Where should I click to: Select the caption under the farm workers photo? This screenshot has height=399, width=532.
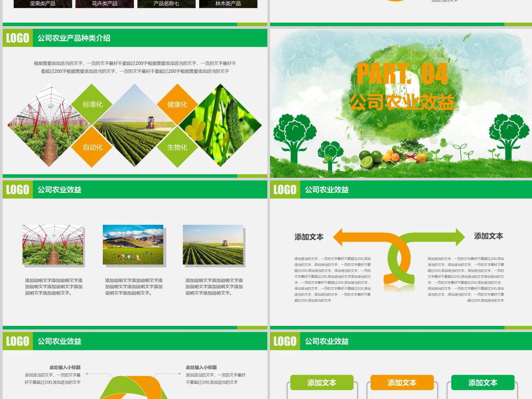coord(134,287)
